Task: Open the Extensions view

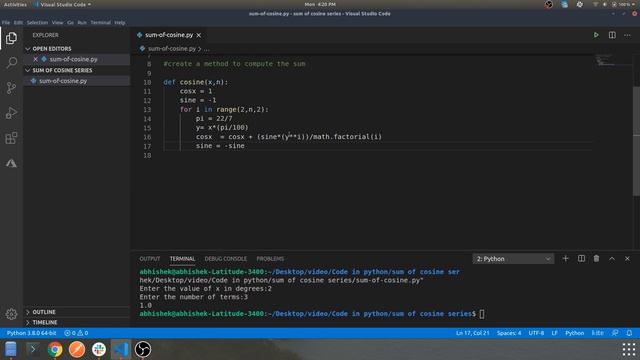Action: (11, 138)
